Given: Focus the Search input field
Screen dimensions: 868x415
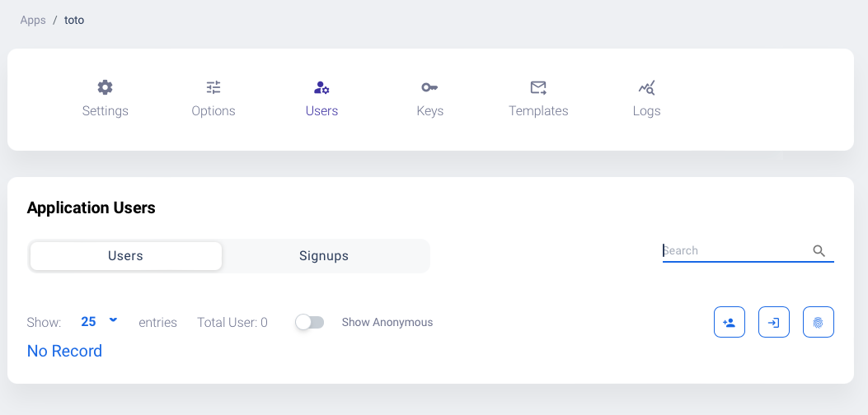Looking at the screenshot, I should click(x=734, y=251).
